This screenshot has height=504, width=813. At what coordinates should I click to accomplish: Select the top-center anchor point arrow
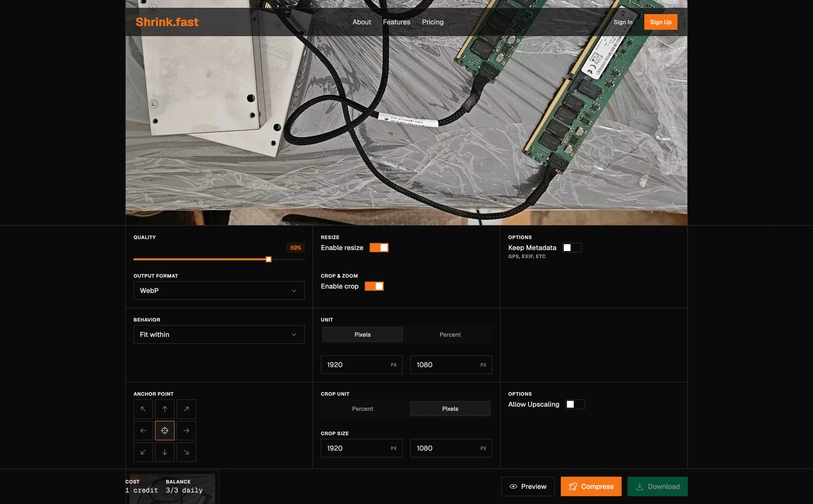click(x=165, y=409)
